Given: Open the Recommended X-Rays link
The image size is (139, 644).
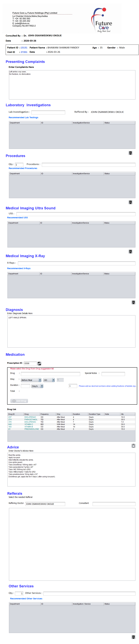Looking at the screenshot, I should (19, 269).
